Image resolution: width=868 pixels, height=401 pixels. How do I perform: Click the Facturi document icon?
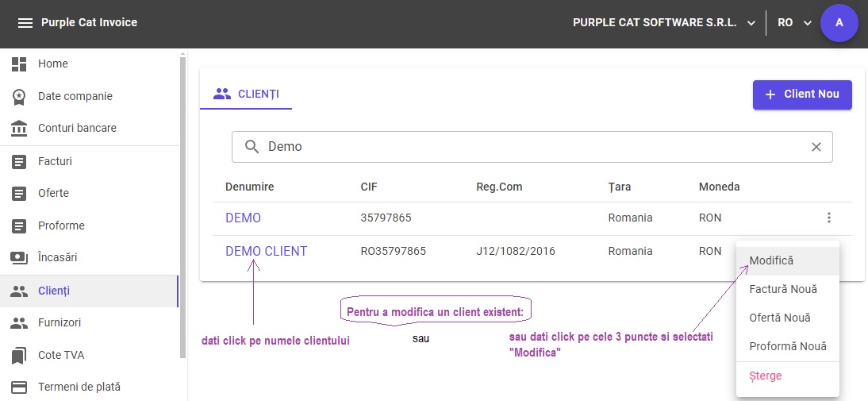click(x=19, y=162)
